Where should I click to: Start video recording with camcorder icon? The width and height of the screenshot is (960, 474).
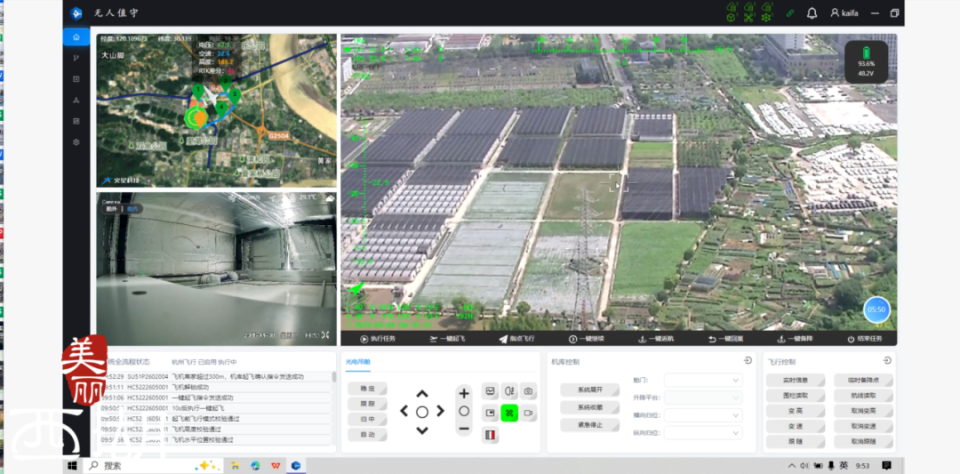point(528,413)
